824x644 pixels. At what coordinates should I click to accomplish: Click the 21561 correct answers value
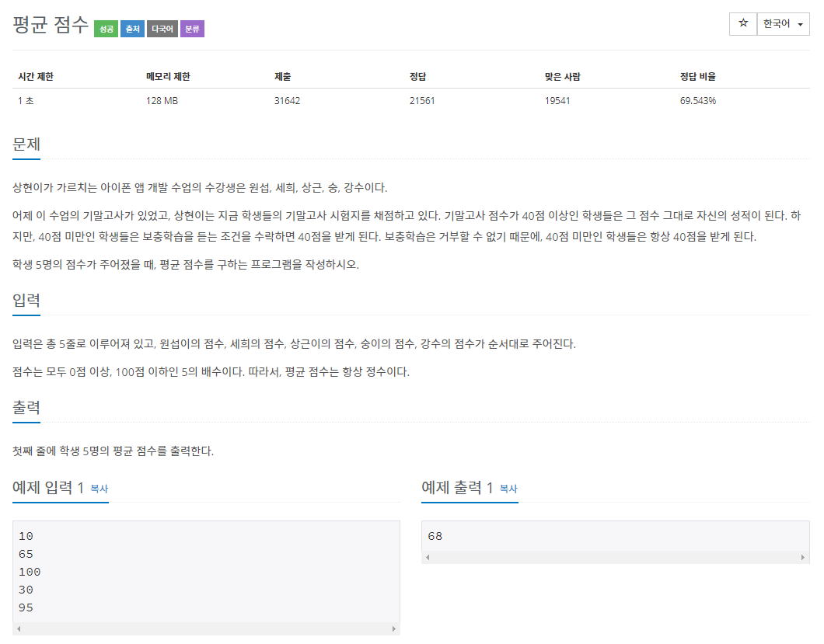coord(422,101)
